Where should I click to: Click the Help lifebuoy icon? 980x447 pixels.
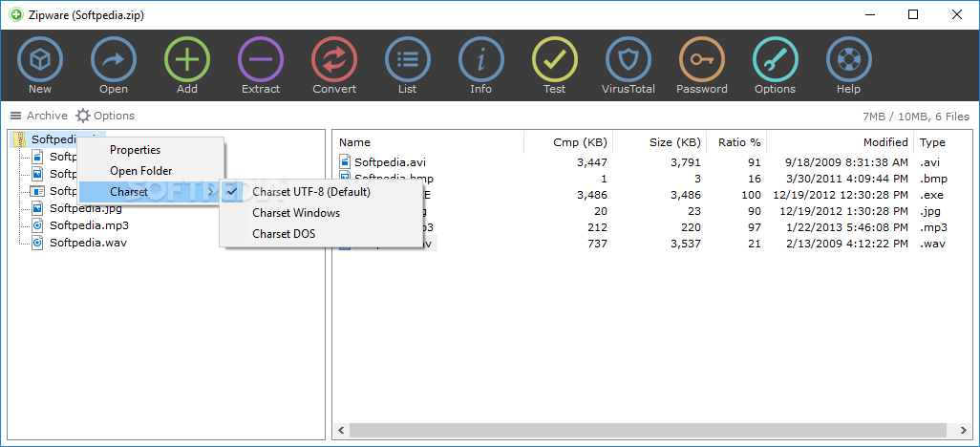click(x=849, y=60)
